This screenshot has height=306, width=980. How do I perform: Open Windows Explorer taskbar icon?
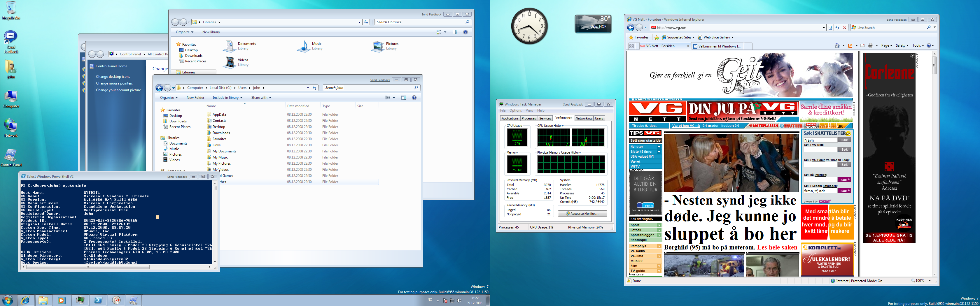pos(43,300)
